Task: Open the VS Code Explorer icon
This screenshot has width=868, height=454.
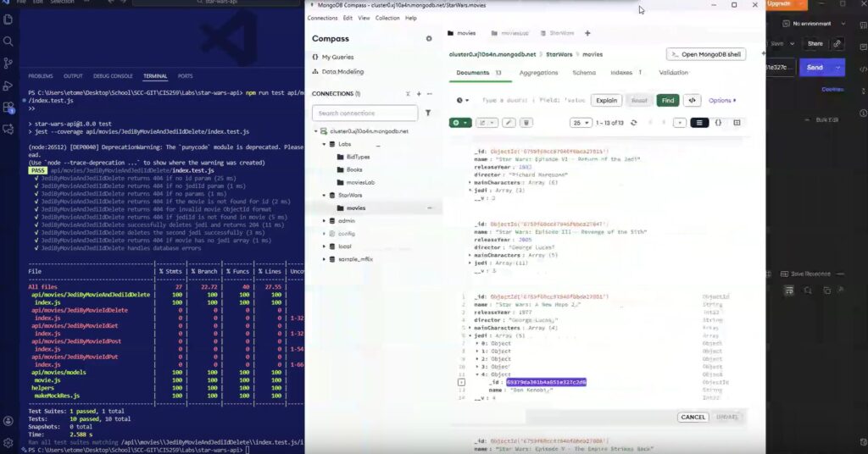Action: click(8, 19)
